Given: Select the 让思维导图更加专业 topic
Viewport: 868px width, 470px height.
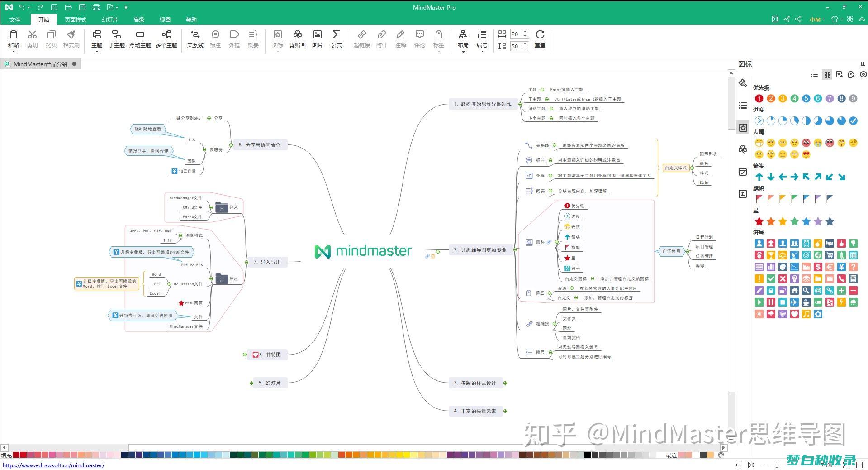Looking at the screenshot, I should [480, 250].
